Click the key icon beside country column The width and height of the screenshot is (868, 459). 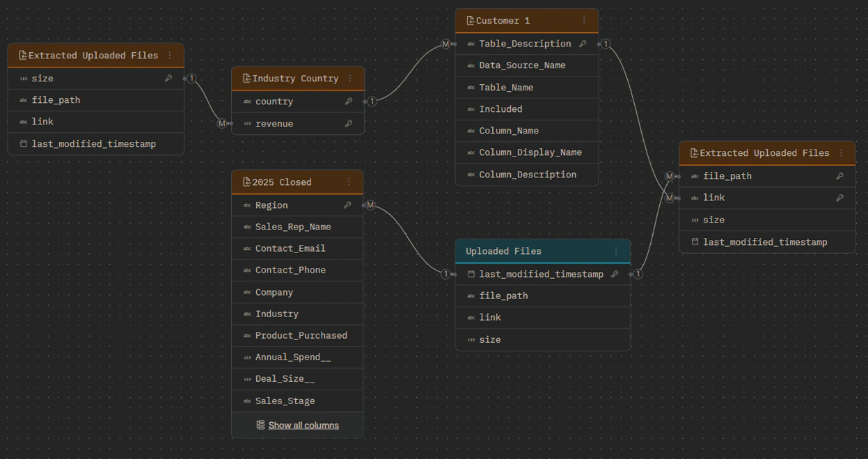point(349,102)
